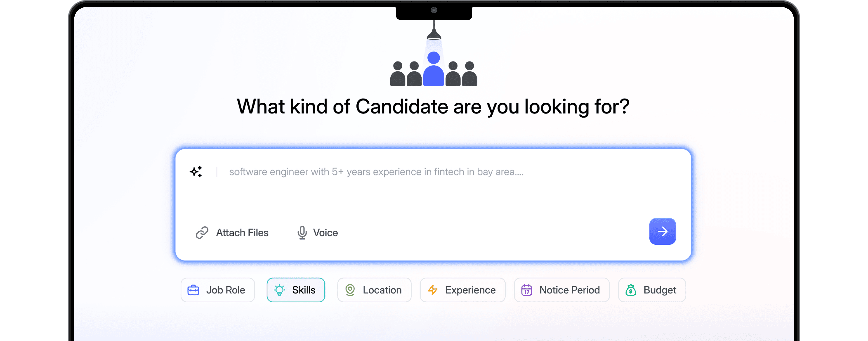This screenshot has height=341, width=868.
Task: Toggle the Location filter chip
Action: click(374, 290)
